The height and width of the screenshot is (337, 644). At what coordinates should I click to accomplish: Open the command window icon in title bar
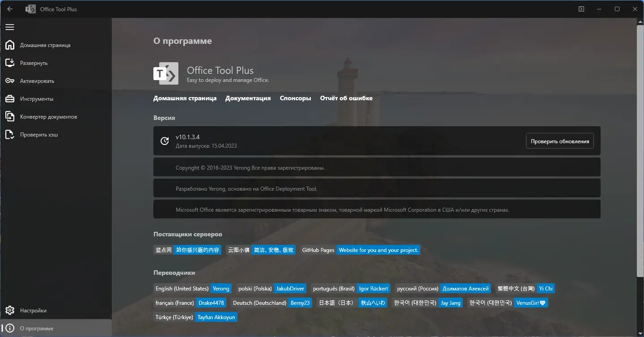pos(581,9)
